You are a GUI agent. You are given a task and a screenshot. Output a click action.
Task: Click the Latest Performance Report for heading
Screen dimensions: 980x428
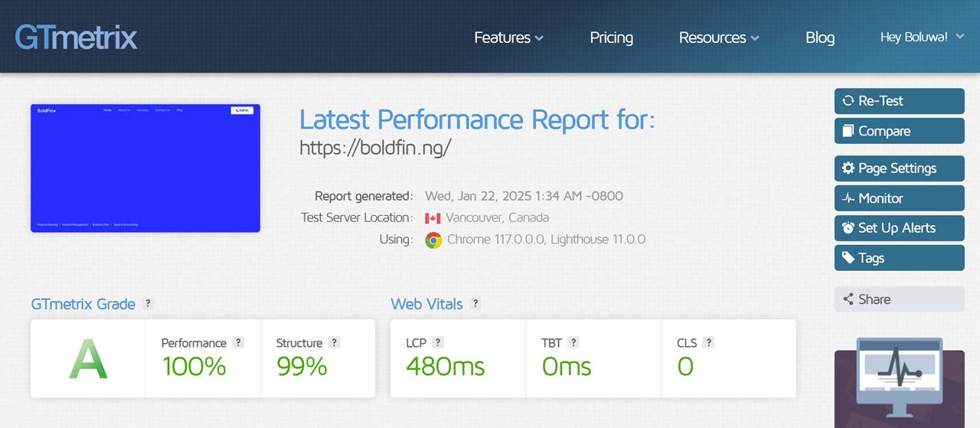point(477,120)
